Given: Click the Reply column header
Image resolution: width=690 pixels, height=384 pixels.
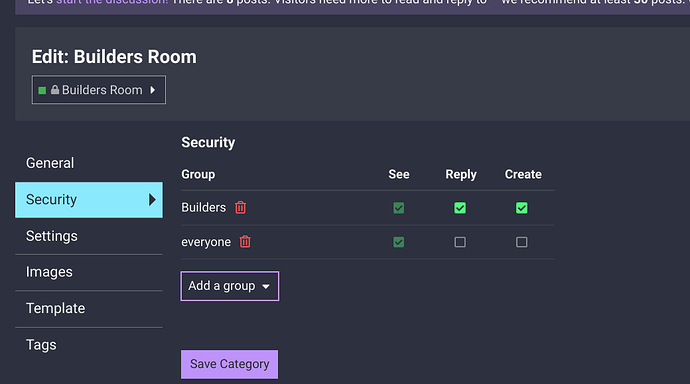Looking at the screenshot, I should click(x=461, y=174).
